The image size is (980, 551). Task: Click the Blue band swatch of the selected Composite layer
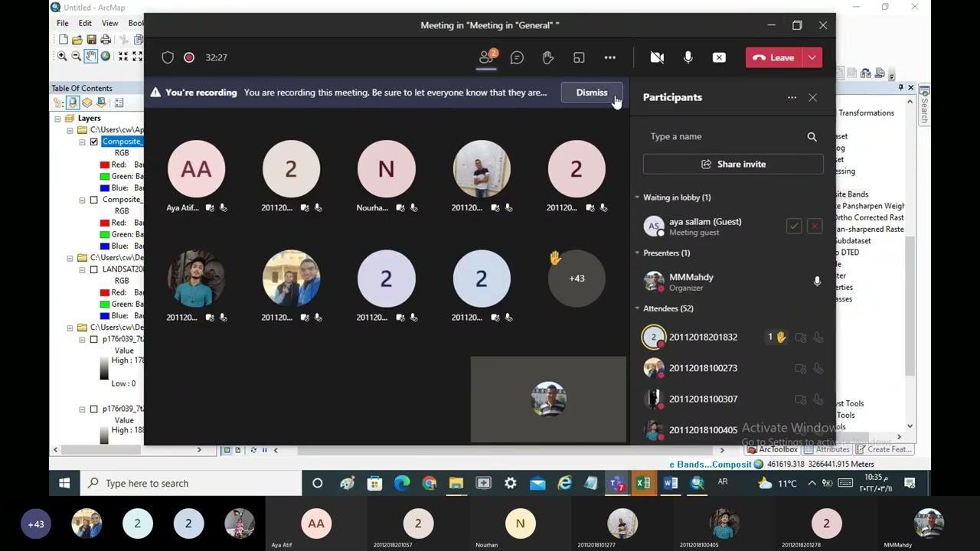(105, 187)
